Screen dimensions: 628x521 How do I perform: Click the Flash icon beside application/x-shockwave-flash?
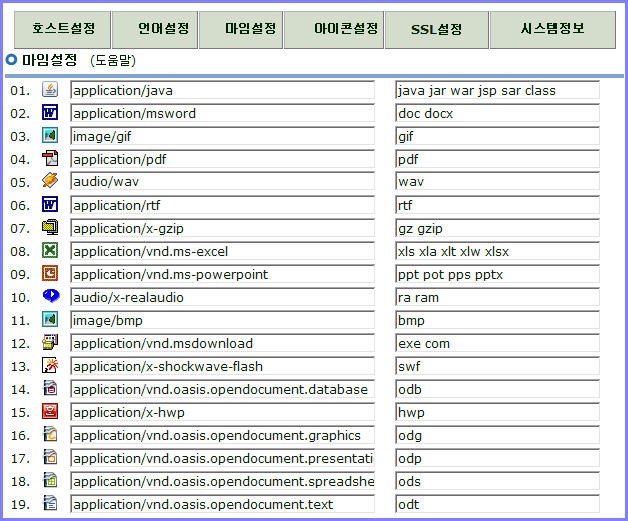(50, 366)
